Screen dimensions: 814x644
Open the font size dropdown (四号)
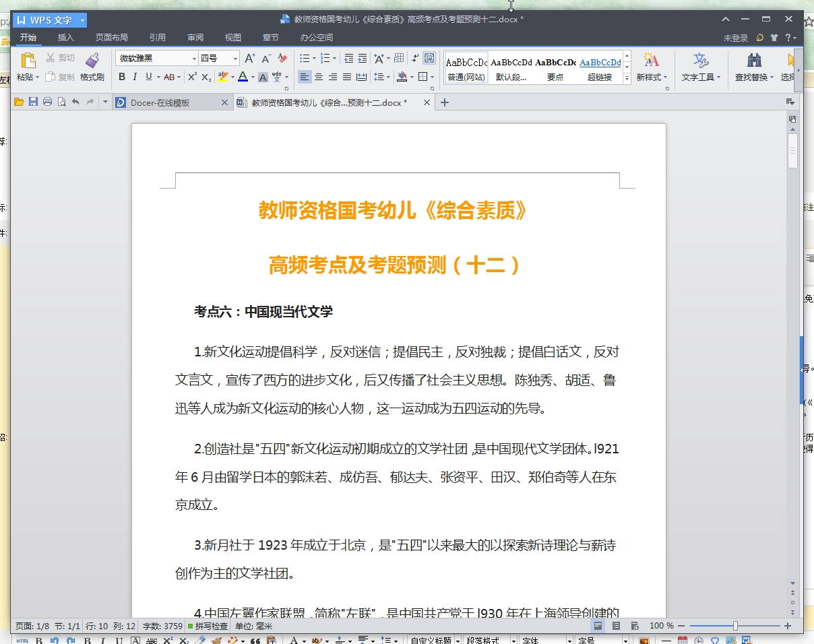[x=235, y=59]
